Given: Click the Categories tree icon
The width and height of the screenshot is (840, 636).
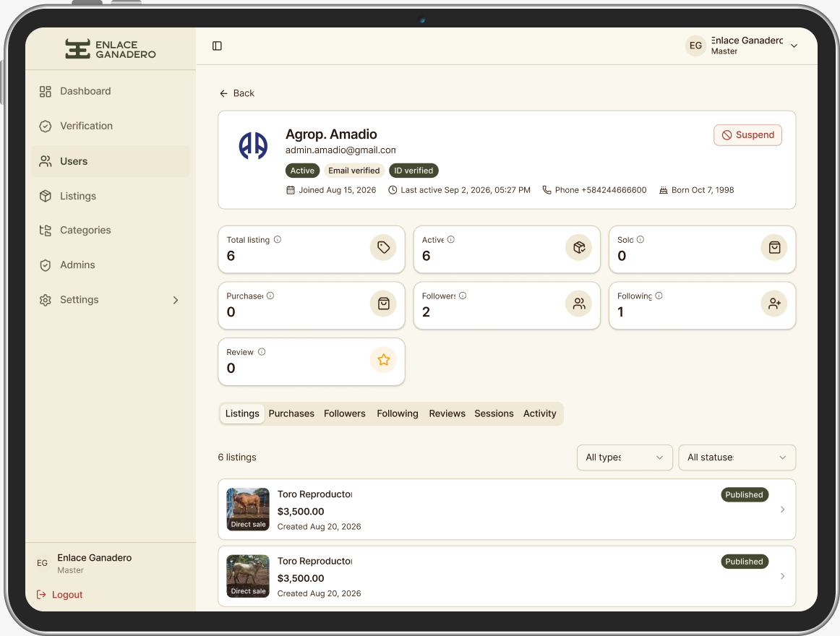Looking at the screenshot, I should (x=46, y=231).
